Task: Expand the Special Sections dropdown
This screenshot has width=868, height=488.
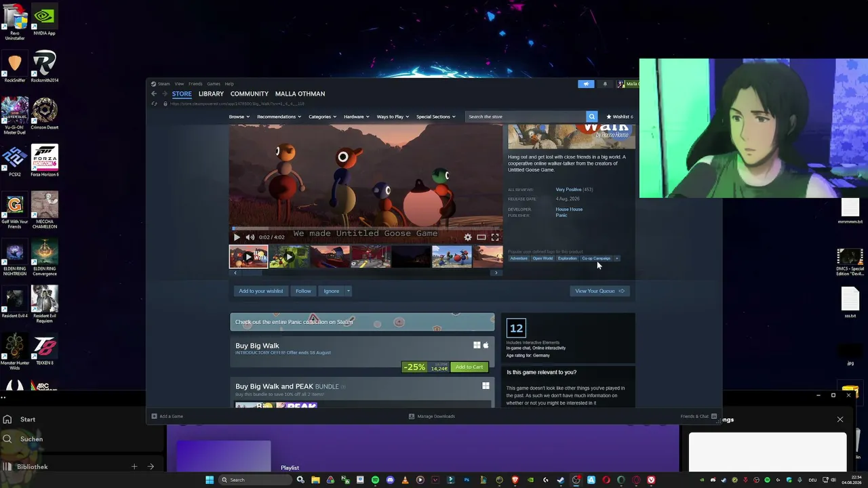Action: pyautogui.click(x=435, y=117)
